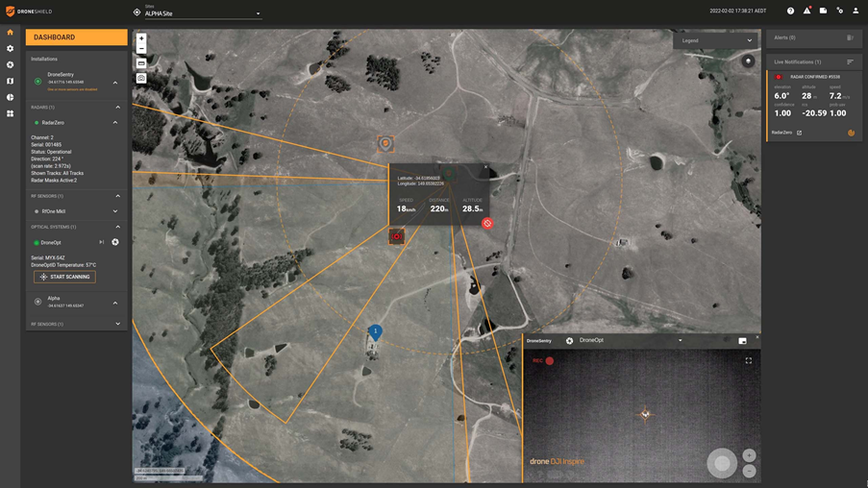Click the camera joystick pan control
The image size is (868, 488).
pos(722,463)
